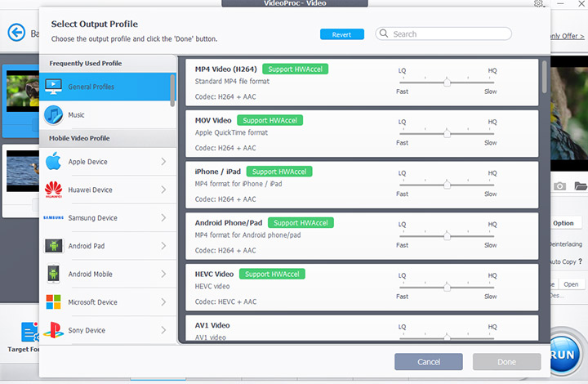Viewport: 588px width, 384px height.
Task: Select iPhone / iPad profile title
Action: pos(217,172)
